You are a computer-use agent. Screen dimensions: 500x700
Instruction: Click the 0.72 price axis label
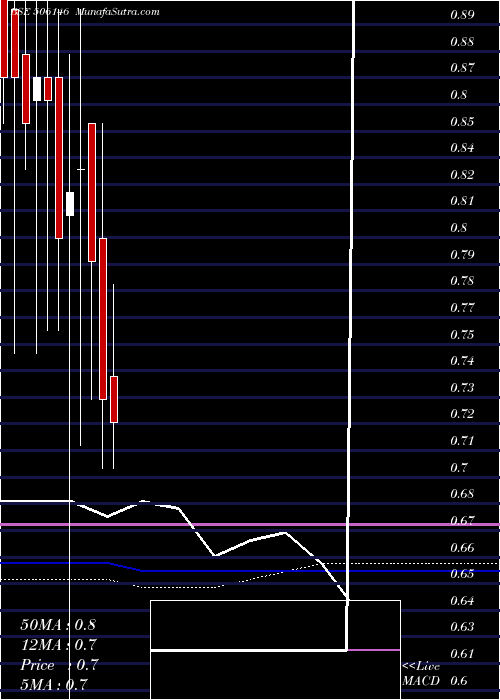pyautogui.click(x=462, y=414)
